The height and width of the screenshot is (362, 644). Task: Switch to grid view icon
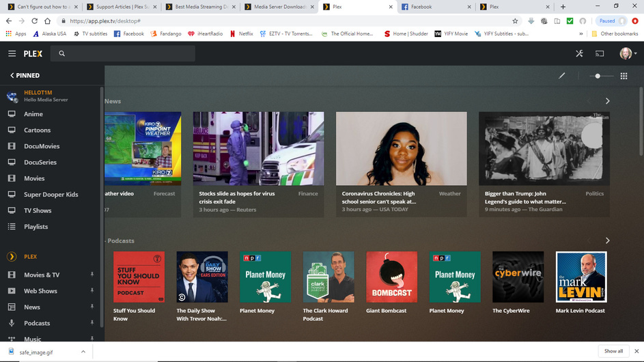(x=624, y=76)
